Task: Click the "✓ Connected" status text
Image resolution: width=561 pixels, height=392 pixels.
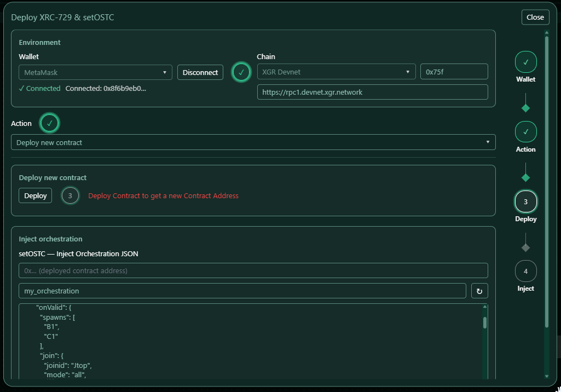Action: [x=40, y=89]
